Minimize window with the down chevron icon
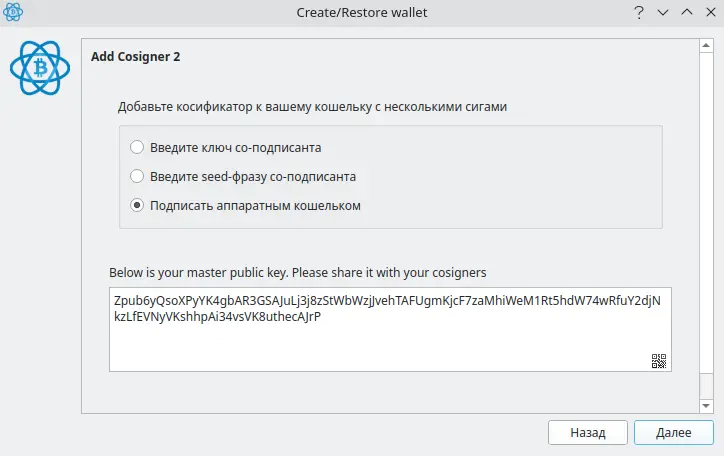The image size is (724, 456). [x=663, y=12]
